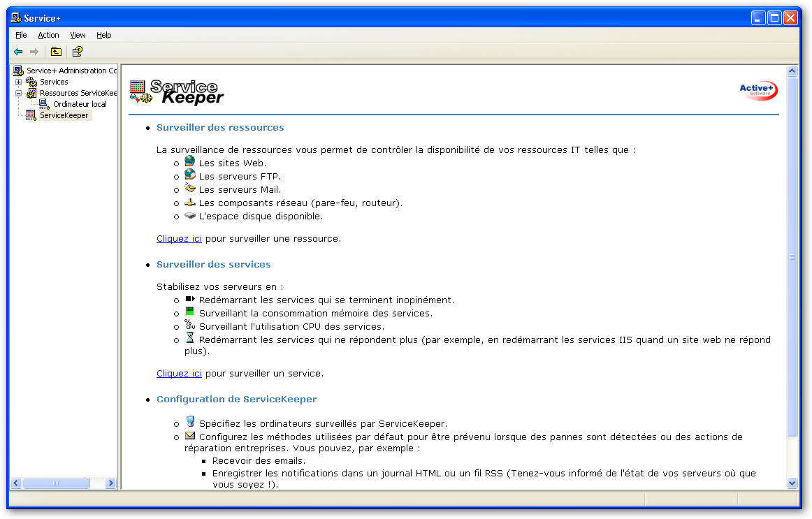Click 'Configuration de ServiceKeeper' heading

click(x=237, y=400)
